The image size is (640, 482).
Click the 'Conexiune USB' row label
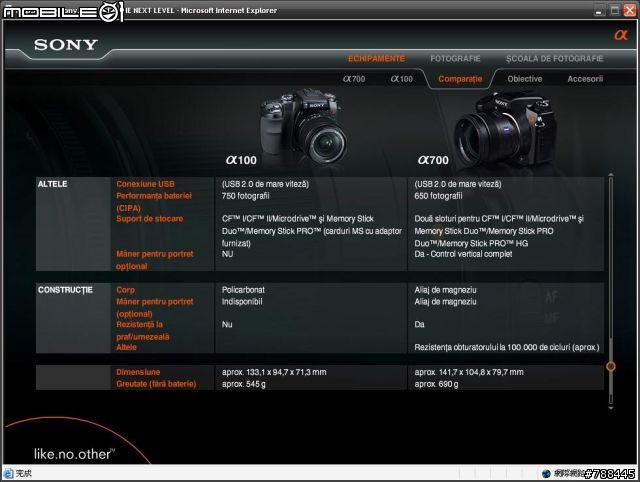coord(145,184)
